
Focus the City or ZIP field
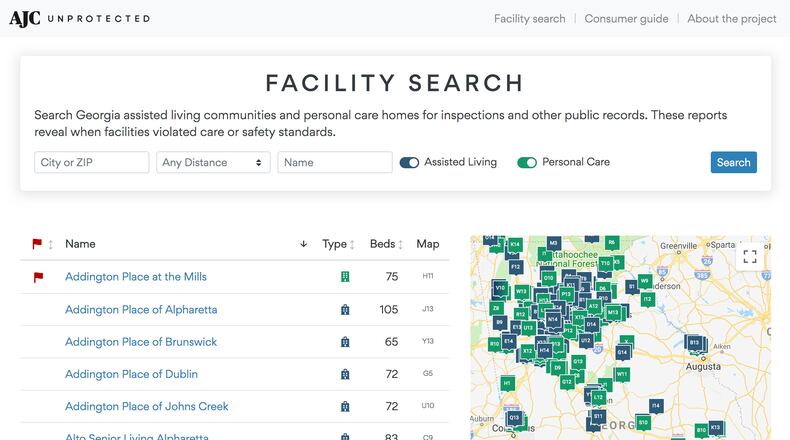92,162
